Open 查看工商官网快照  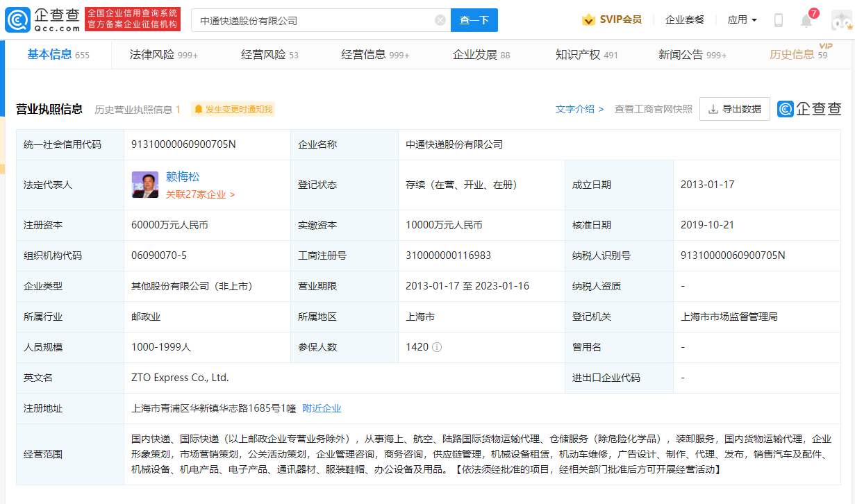click(x=654, y=109)
